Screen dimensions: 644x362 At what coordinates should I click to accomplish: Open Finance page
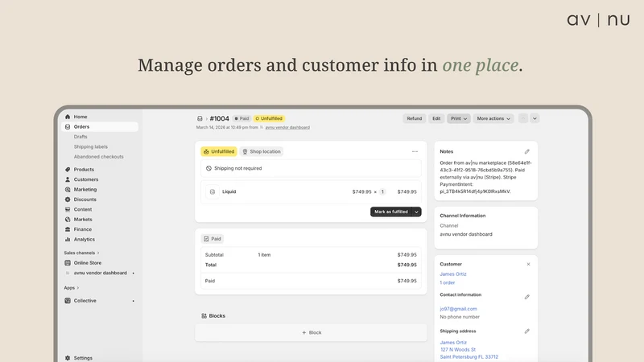pyautogui.click(x=83, y=229)
